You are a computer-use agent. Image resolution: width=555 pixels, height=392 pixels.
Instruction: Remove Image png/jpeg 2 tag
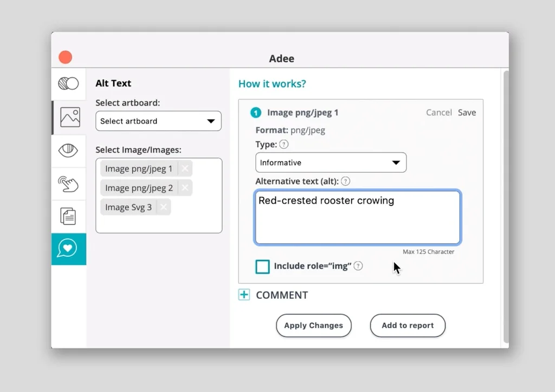(x=185, y=188)
